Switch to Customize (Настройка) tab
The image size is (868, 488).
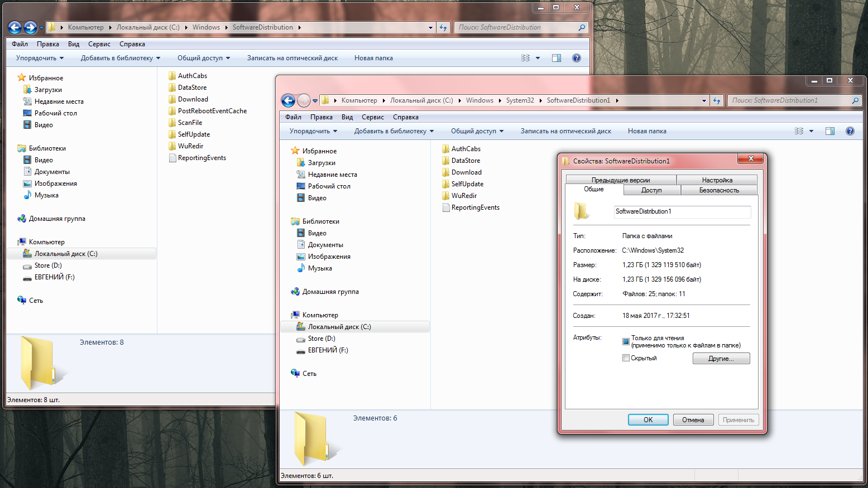[717, 180]
